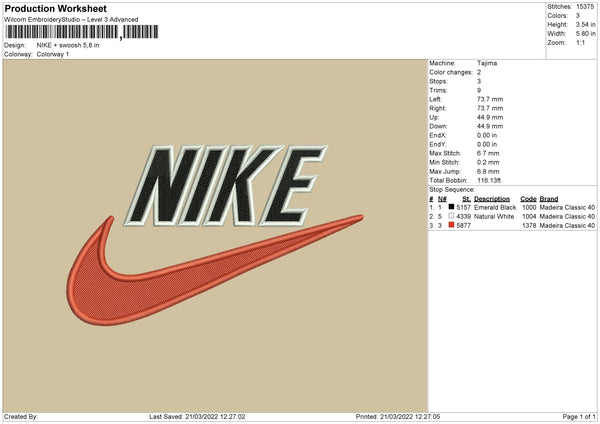Click the Description column header

point(492,199)
